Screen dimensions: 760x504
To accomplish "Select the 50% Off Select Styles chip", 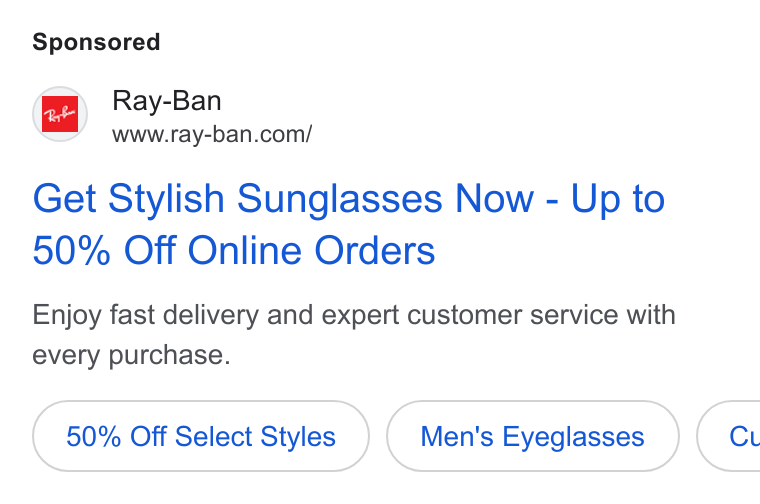I will (201, 436).
